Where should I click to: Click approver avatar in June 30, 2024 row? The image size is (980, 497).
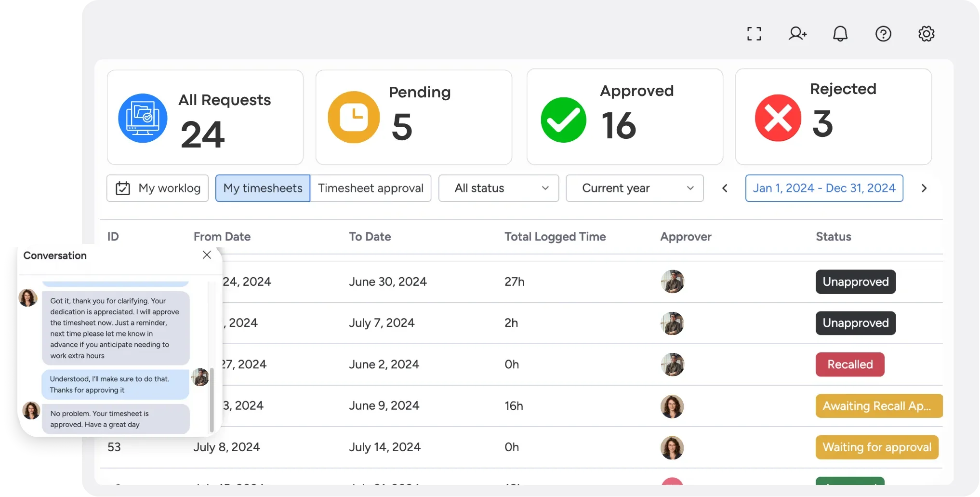pos(672,282)
